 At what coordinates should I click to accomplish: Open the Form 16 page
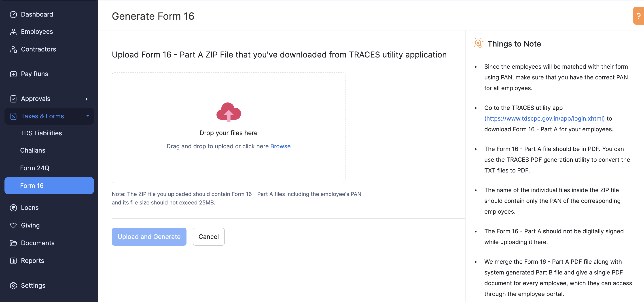(x=32, y=185)
